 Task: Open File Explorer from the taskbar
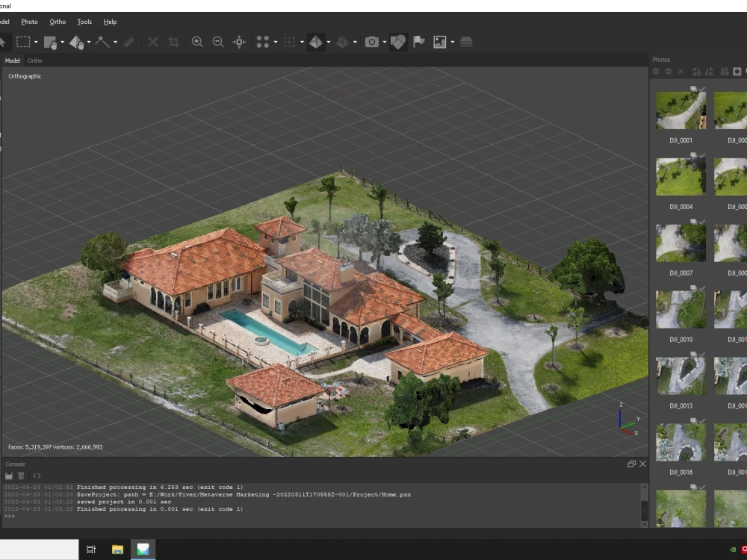click(117, 549)
